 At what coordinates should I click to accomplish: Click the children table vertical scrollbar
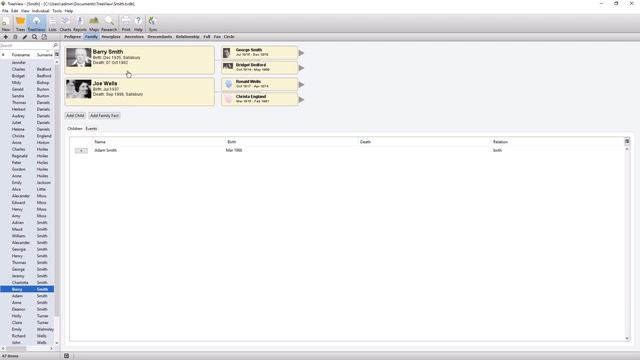pyautogui.click(x=627, y=243)
